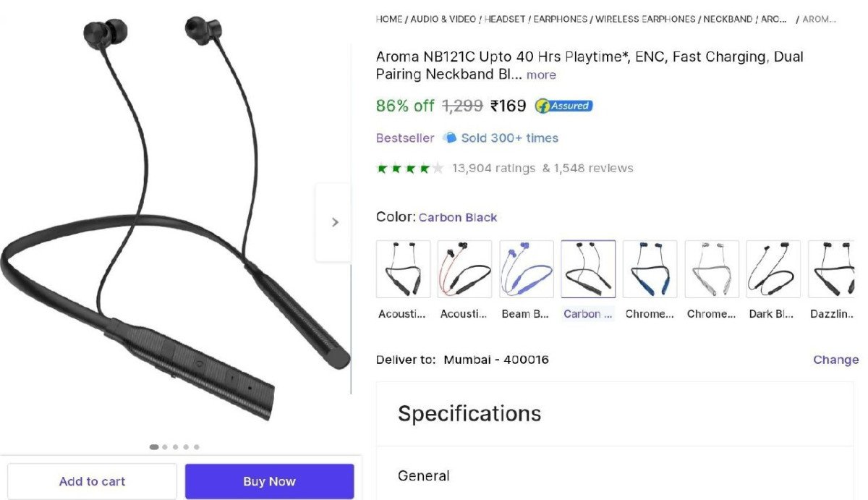868x500 pixels.
Task: Select first Acoustic color variant thumbnail
Action: click(x=403, y=269)
